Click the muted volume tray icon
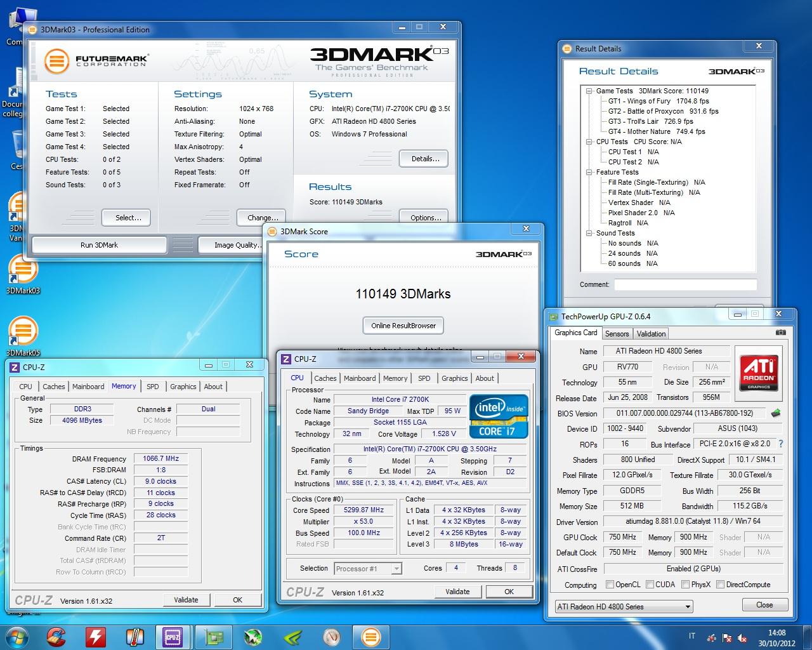This screenshot has width=812, height=650. click(x=742, y=637)
